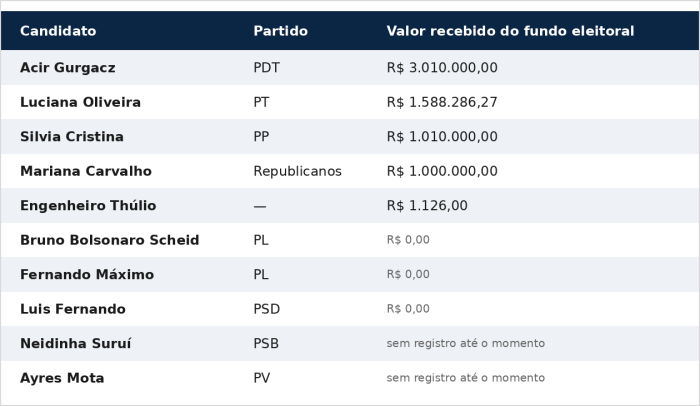The image size is (700, 406).
Task: Click the R$ 1.126,00 amount
Action: click(x=427, y=205)
